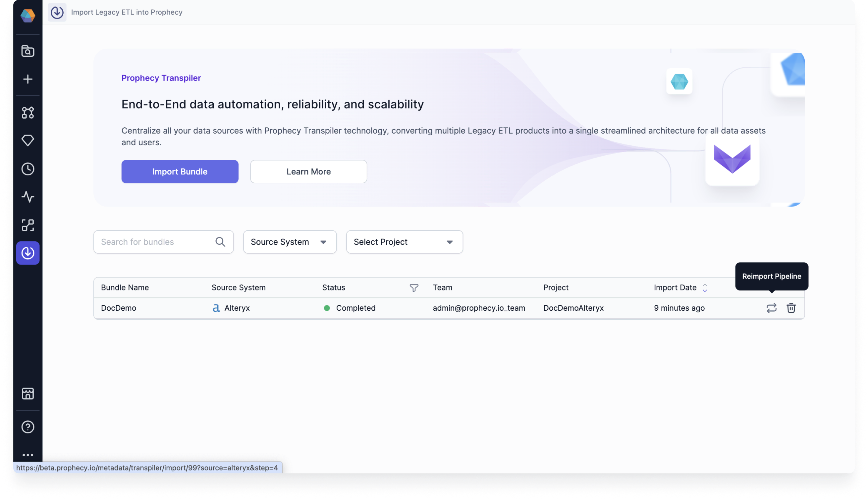The width and height of the screenshot is (868, 500).
Task: Open the lineage sidebar icon
Action: pyautogui.click(x=28, y=225)
